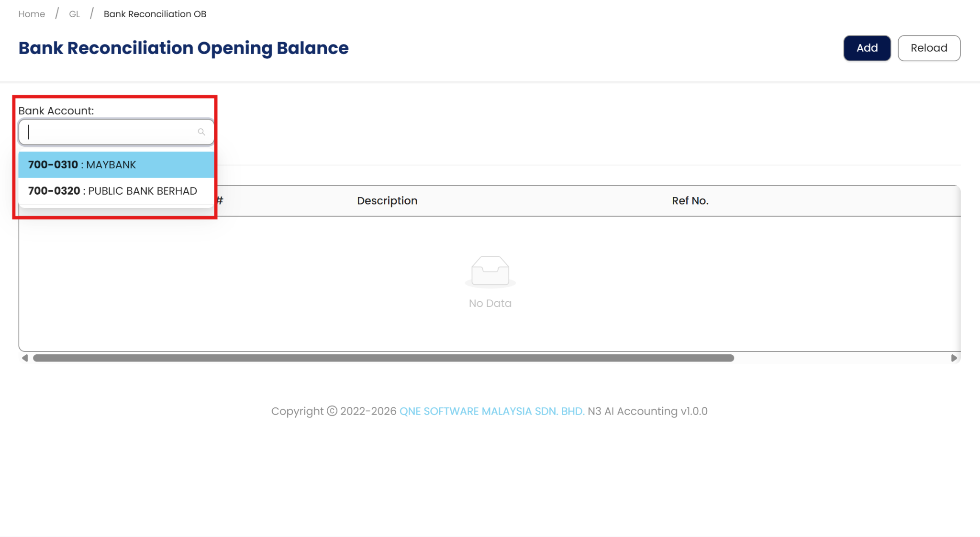This screenshot has width=980, height=537.
Task: Click the Description column header
Action: pos(387,201)
